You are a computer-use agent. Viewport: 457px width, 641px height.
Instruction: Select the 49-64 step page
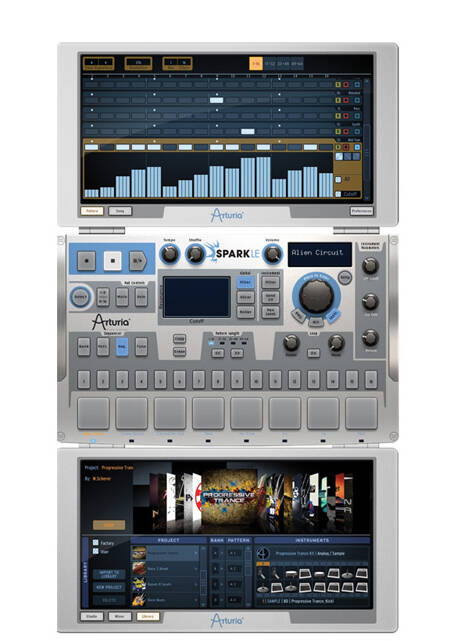tap(297, 63)
